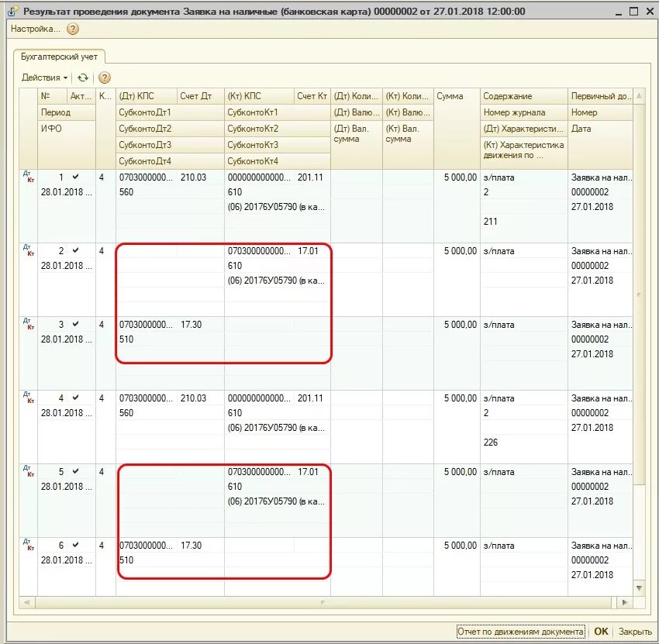Click number 00000002 in entry 3

tap(590, 339)
